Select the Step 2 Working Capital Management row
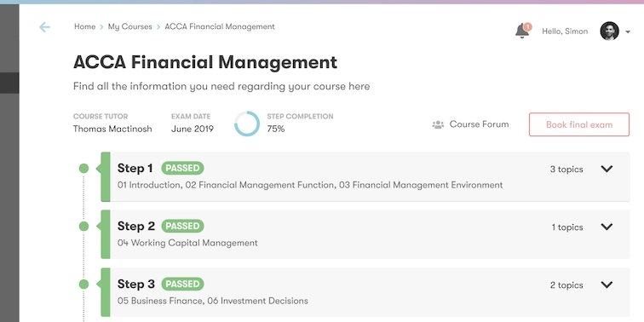The image size is (644, 322). (x=365, y=234)
